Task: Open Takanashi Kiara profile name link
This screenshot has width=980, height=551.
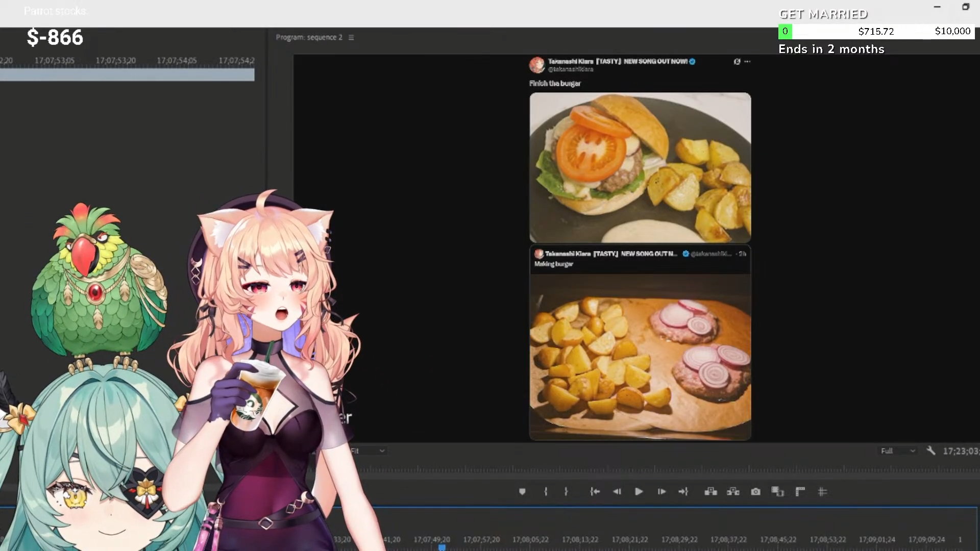Action: pos(618,61)
